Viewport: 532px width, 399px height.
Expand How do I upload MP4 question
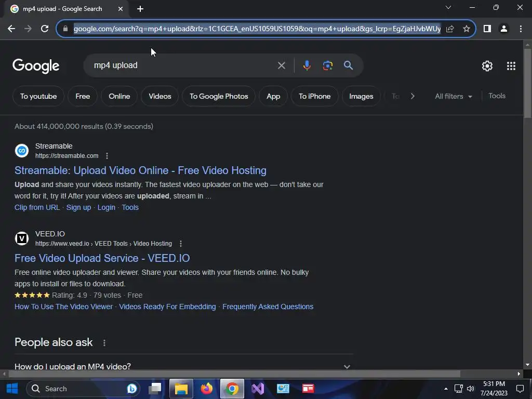183,366
